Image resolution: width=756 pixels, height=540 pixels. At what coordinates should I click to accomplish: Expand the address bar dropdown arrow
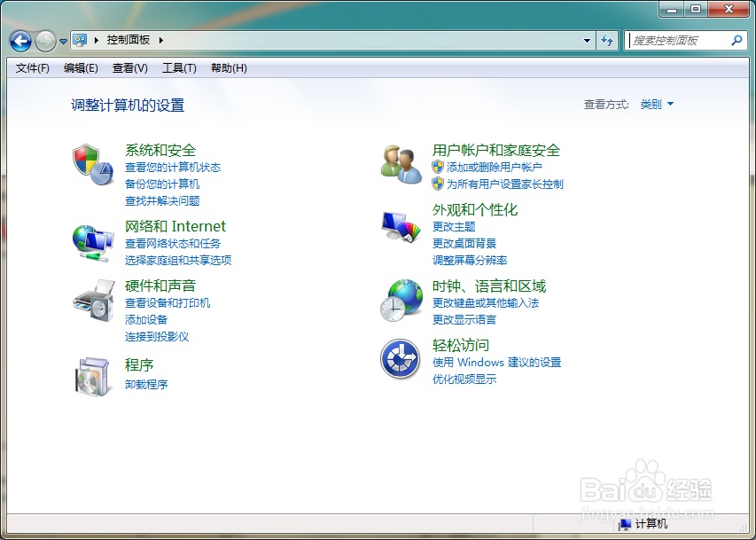click(587, 41)
